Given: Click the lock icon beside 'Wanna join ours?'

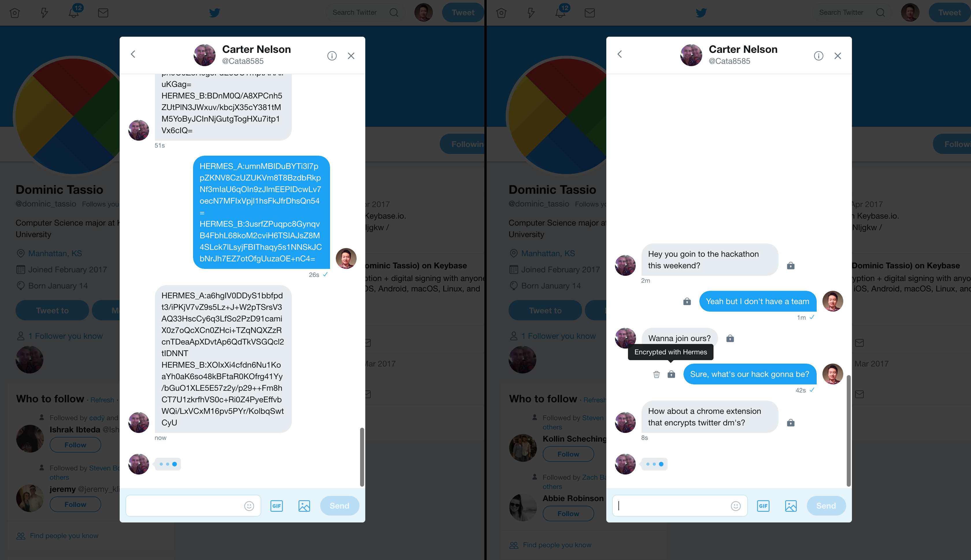Looking at the screenshot, I should coord(730,338).
